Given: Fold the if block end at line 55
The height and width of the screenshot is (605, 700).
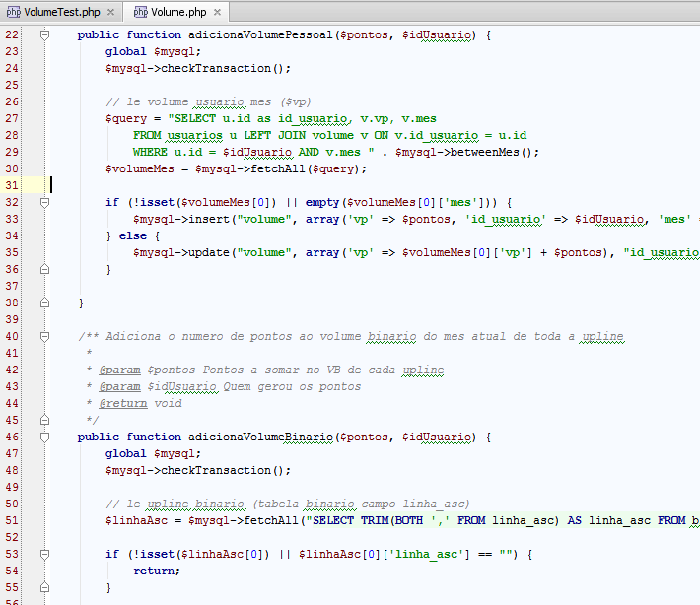Looking at the screenshot, I should coord(44,587).
